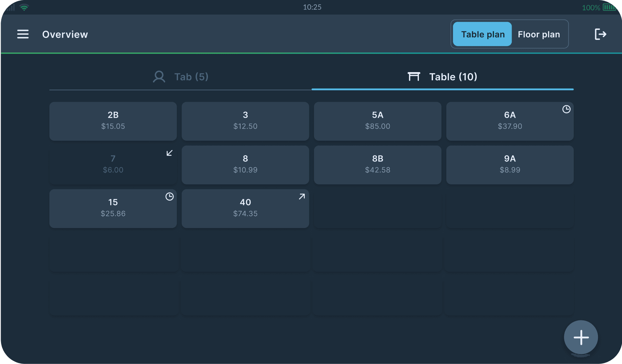Click the $8.99 amount
622x364 pixels.
tap(510, 170)
